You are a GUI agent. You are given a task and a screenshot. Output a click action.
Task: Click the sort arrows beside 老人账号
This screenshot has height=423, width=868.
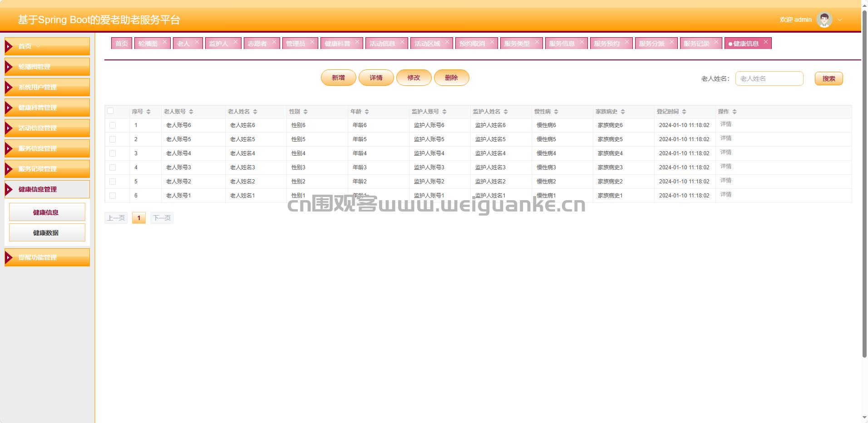191,112
